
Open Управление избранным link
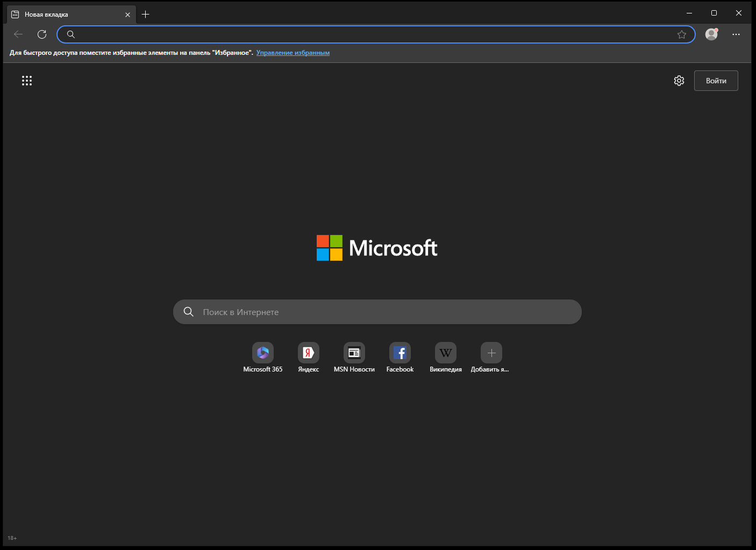293,53
